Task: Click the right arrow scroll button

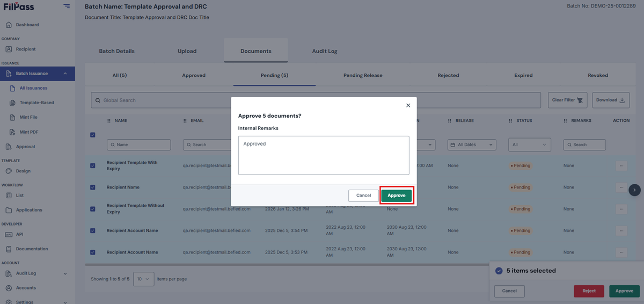Action: pyautogui.click(x=635, y=190)
